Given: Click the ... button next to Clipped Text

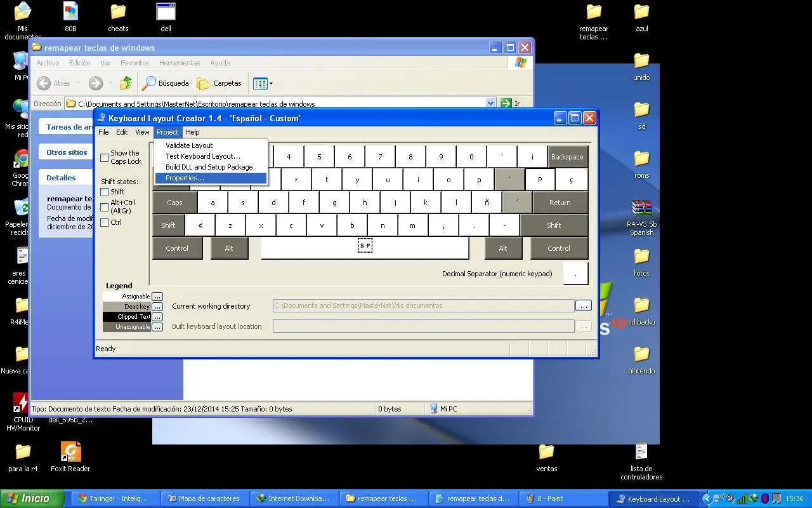Looking at the screenshot, I should [157, 317].
